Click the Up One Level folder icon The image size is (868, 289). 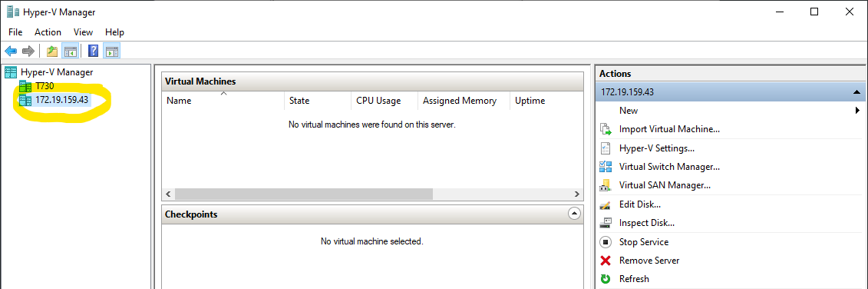tap(52, 51)
